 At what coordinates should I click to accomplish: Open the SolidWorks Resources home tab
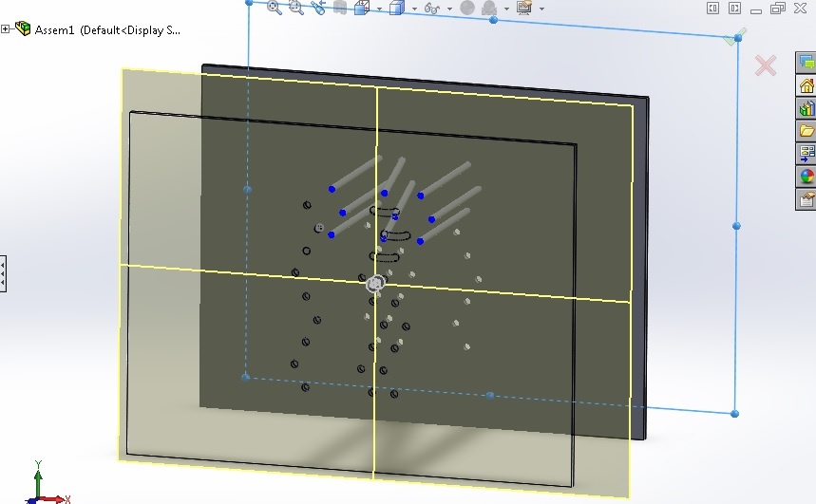pyautogui.click(x=807, y=85)
